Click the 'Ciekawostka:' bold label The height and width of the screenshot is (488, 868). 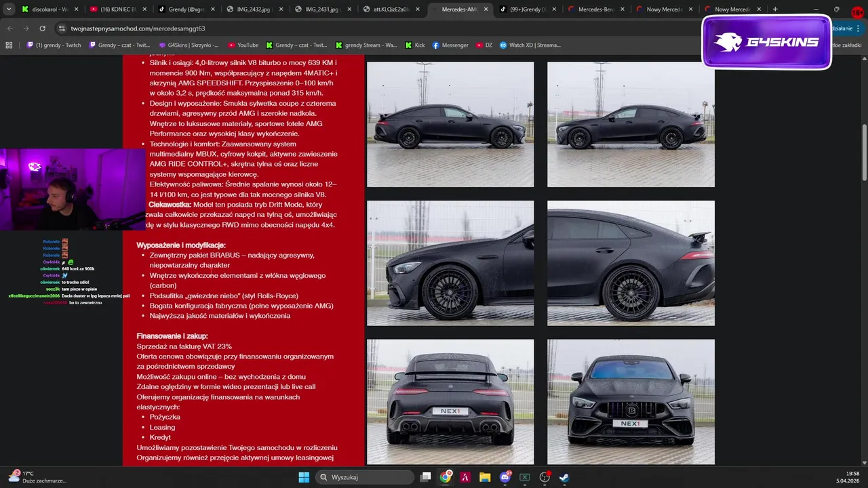tap(170, 204)
